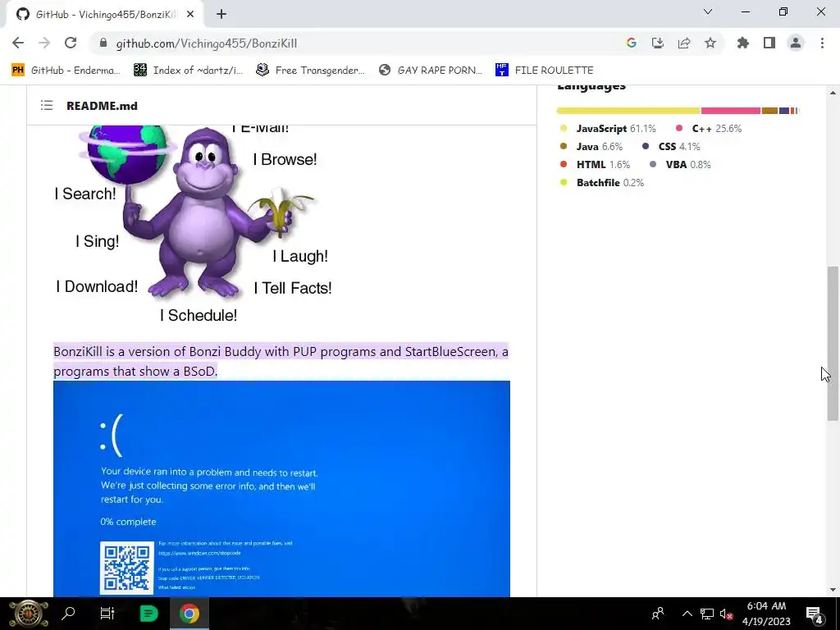The height and width of the screenshot is (630, 840).
Task: Click the browser back arrow
Action: point(18,43)
